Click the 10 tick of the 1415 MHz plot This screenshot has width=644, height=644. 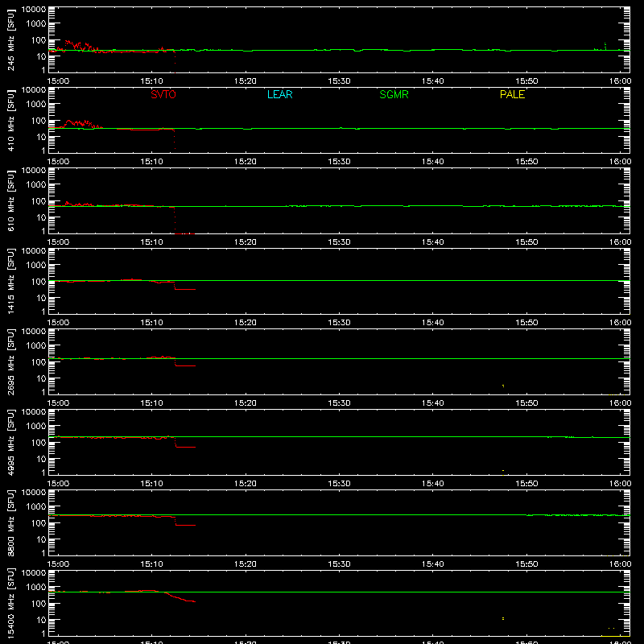(x=41, y=298)
